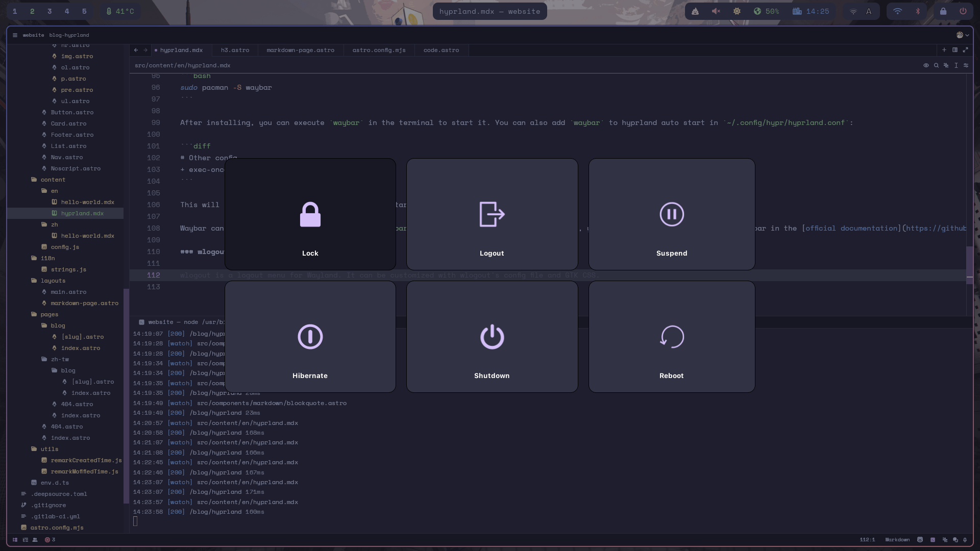Toggle markdown preview with the eye icon
Screen dimensions: 980x551
point(926,65)
